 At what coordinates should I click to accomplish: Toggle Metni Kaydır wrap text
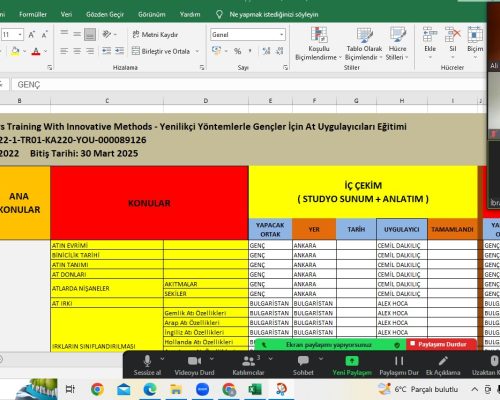click(x=155, y=34)
